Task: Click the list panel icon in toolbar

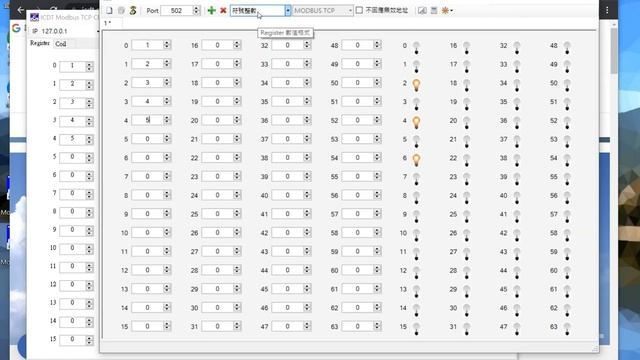Action: click(434, 11)
